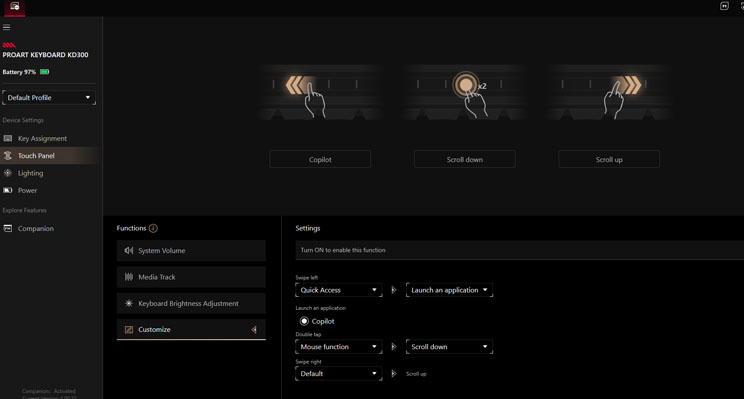Select the Touch Panel menu item
744x399 pixels.
36,156
